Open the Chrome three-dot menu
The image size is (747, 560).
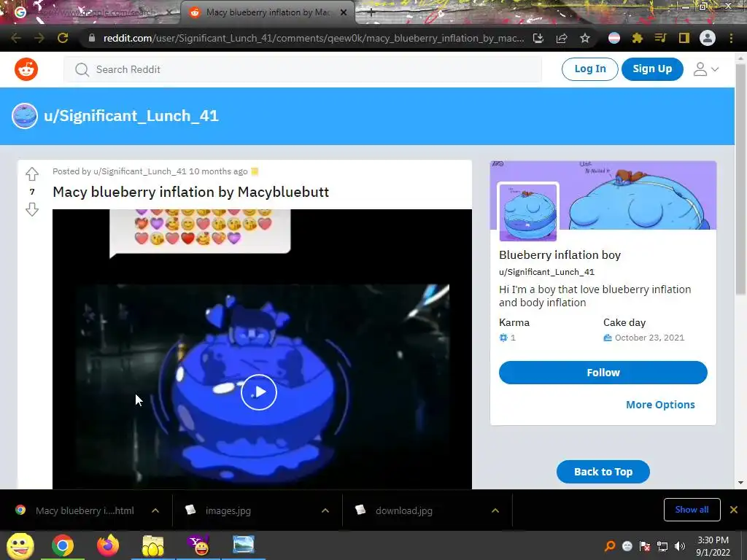[x=731, y=38]
